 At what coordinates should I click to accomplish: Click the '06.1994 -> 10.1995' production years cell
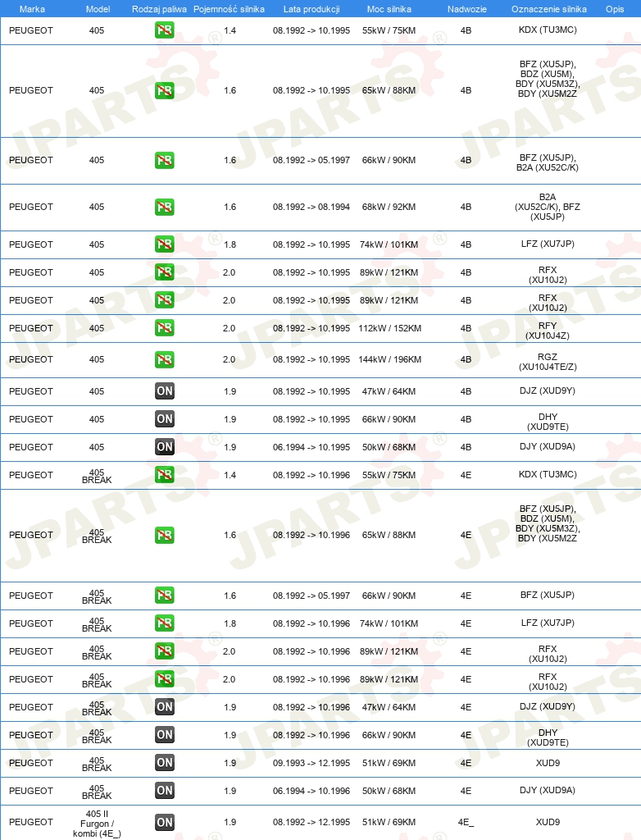point(311,447)
